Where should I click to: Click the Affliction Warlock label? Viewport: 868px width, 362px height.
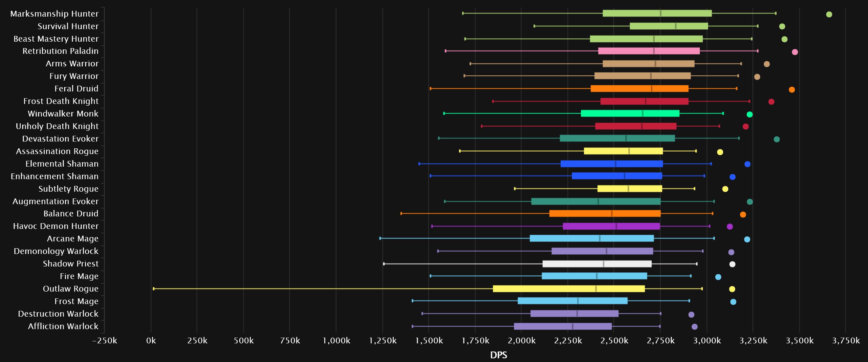pos(63,326)
